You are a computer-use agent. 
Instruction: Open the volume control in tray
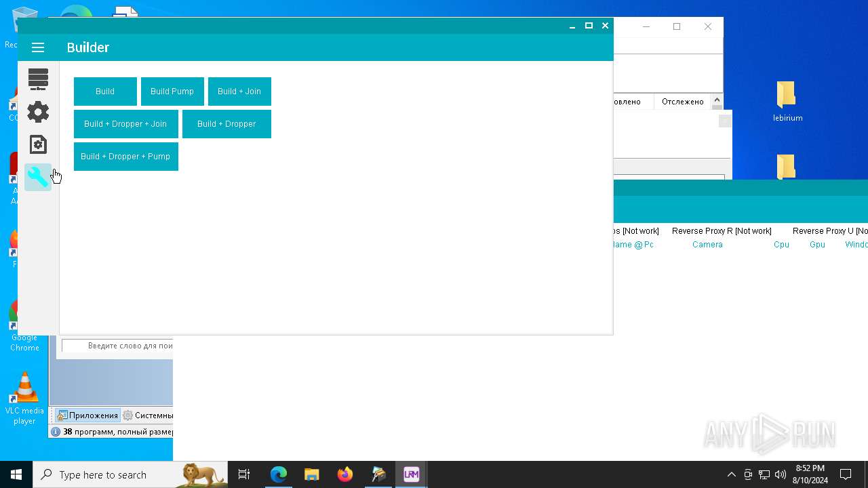point(781,474)
